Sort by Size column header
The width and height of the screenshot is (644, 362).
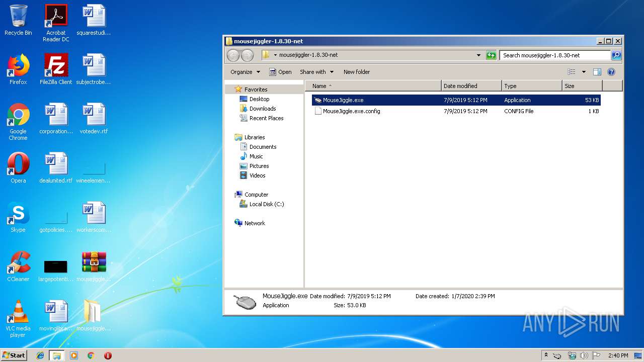pos(582,86)
